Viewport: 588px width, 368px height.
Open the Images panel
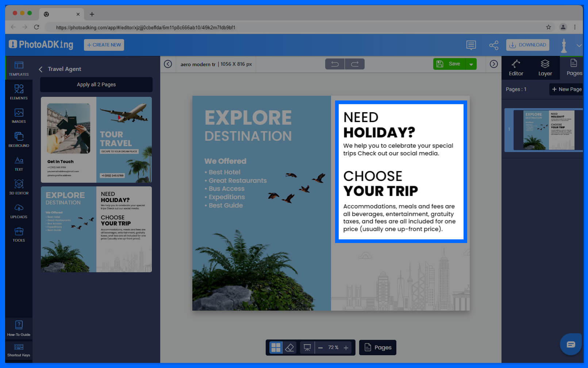tap(19, 116)
